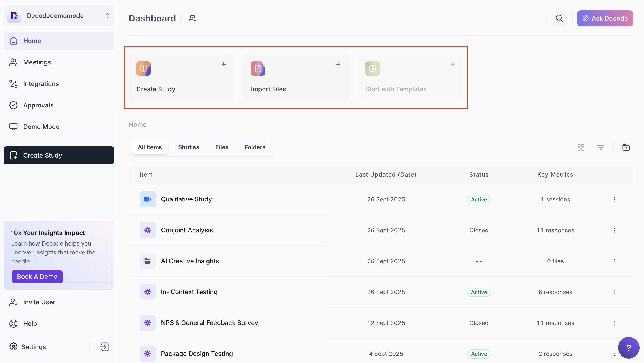Click the Book A Demo button
This screenshot has height=363, width=644.
tap(37, 276)
